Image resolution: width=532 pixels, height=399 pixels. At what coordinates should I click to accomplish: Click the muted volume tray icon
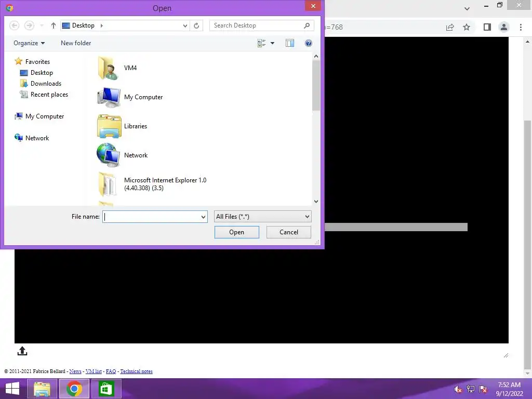coord(458,389)
